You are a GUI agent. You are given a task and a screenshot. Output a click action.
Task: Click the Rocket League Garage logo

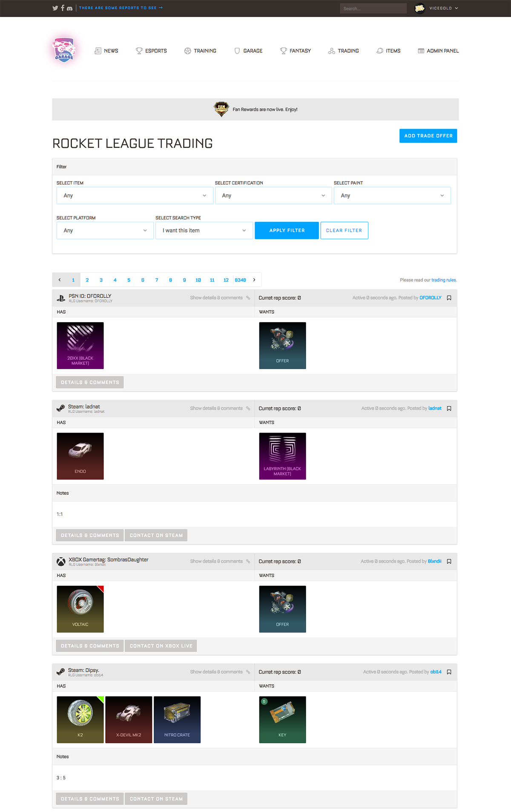64,50
